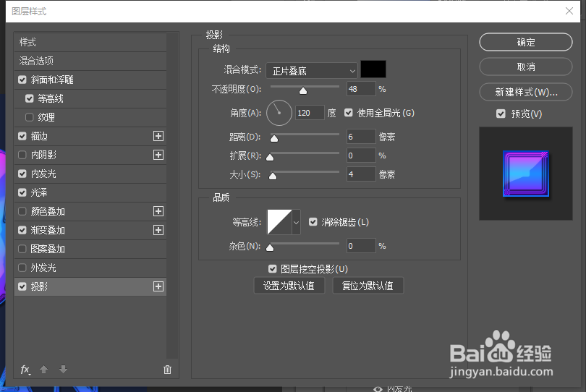Open the black shadow color swatch
Screen dimensions: 586x392
(373, 69)
